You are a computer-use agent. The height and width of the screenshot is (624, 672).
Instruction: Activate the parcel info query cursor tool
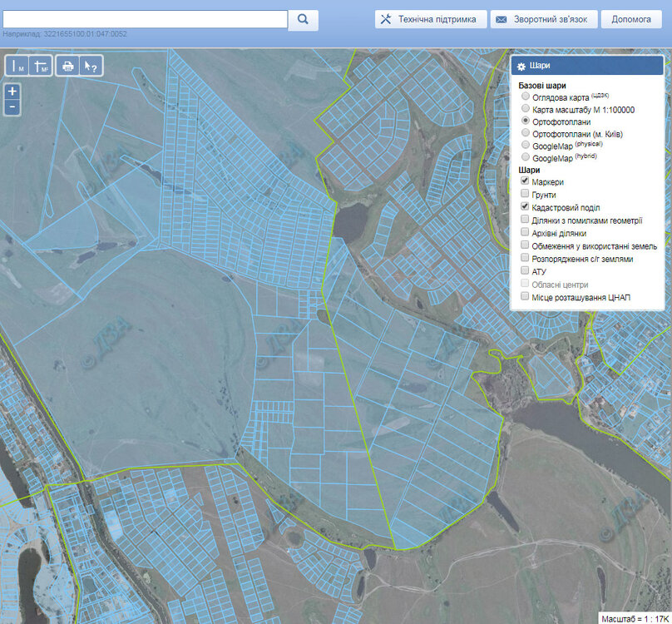point(91,67)
